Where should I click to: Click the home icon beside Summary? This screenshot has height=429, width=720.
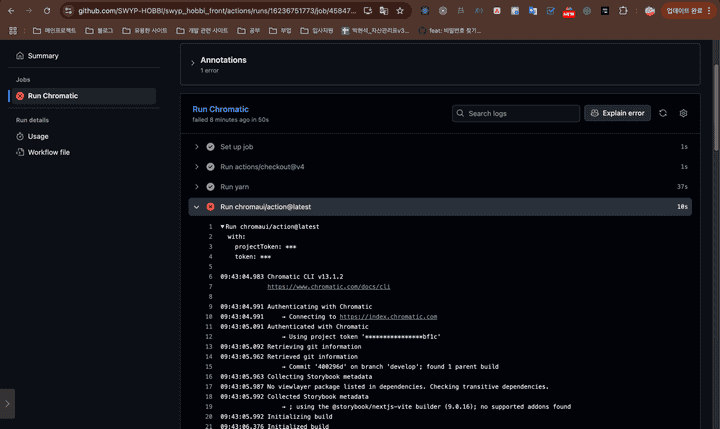coord(20,56)
